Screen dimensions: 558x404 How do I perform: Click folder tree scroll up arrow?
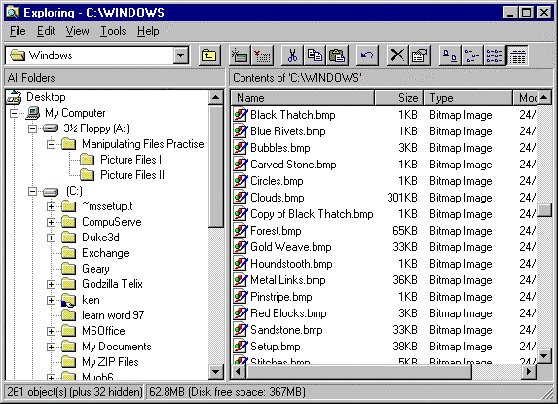point(216,97)
